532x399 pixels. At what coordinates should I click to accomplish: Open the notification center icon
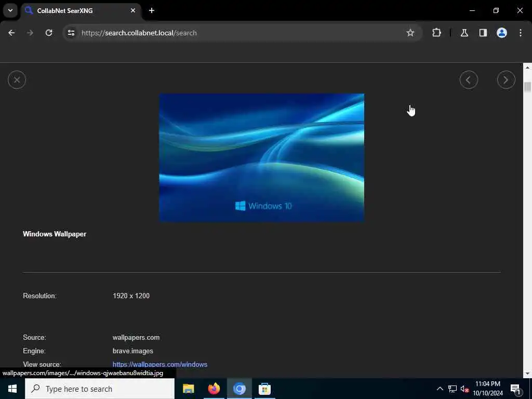pyautogui.click(x=515, y=389)
